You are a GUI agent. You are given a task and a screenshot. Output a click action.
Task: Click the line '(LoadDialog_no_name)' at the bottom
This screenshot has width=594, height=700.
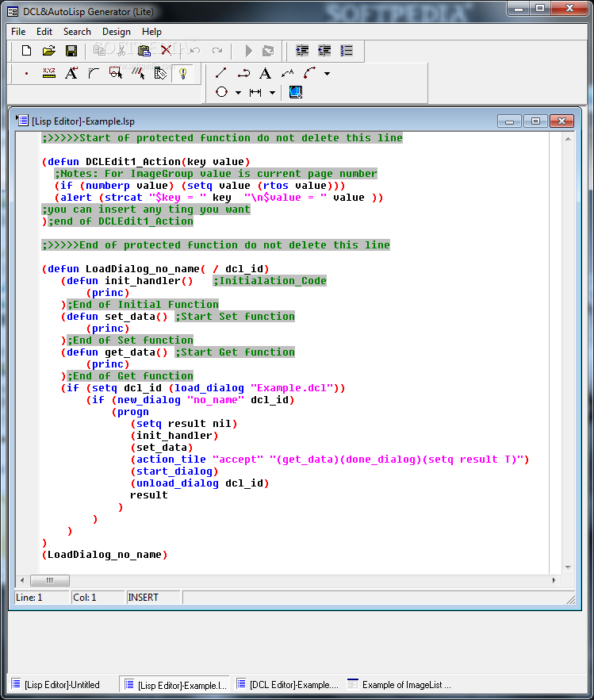(105, 555)
